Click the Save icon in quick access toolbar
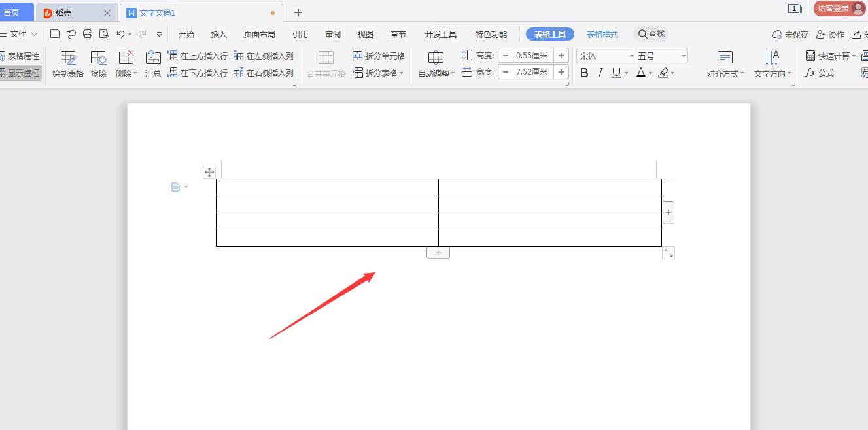The width and height of the screenshot is (868, 430). tap(55, 34)
